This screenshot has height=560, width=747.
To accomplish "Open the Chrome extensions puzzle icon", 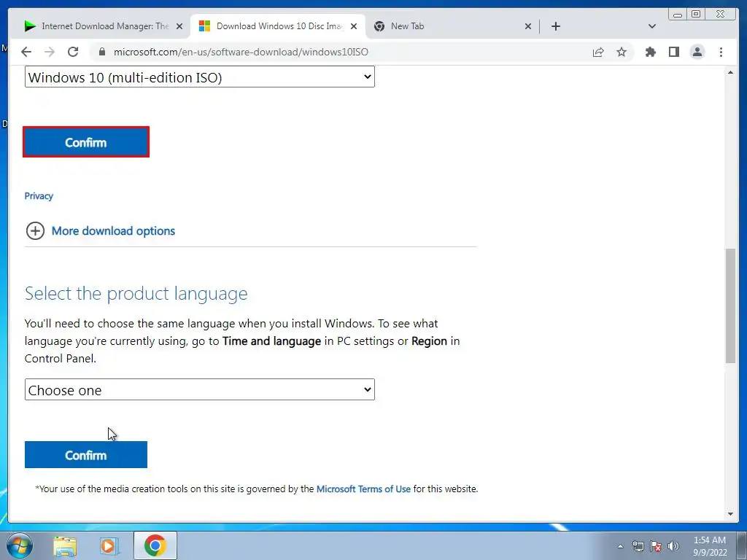I will click(x=650, y=52).
